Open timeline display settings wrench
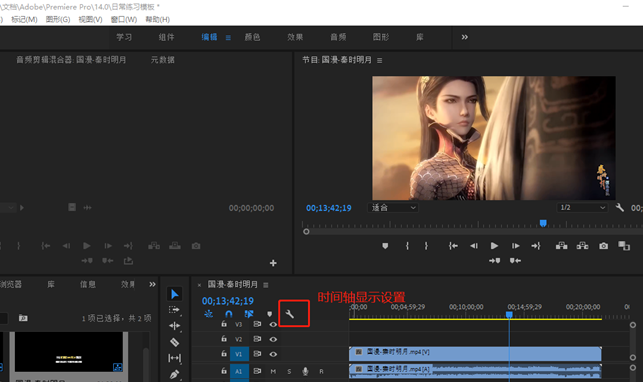The width and height of the screenshot is (643, 382). [290, 314]
